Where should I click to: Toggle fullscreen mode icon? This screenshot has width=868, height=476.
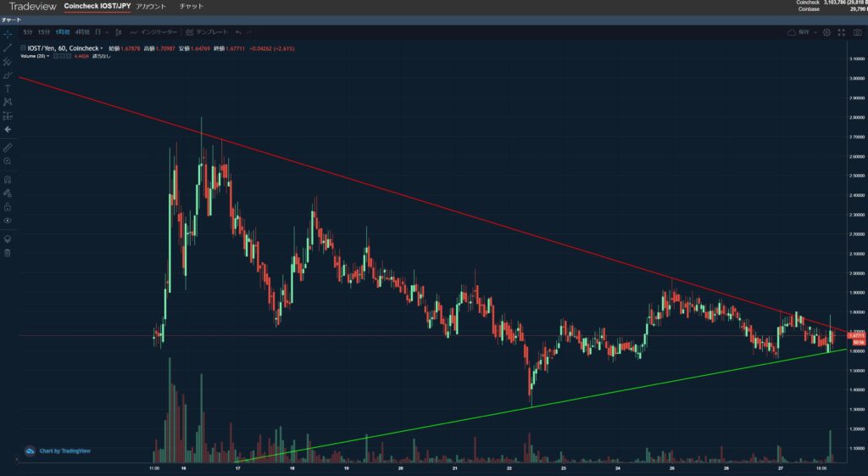[x=842, y=33]
